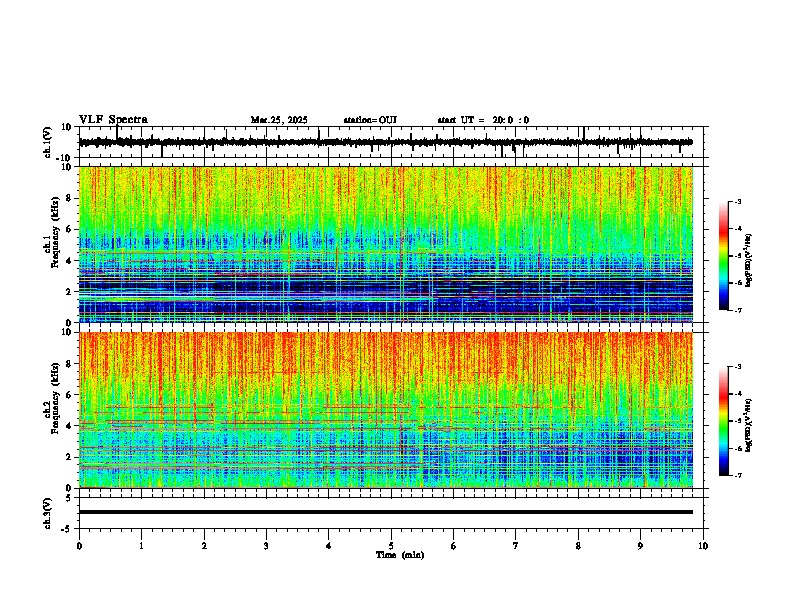Click tick "10" on the time axis
This screenshot has width=792, height=612.
703,546
